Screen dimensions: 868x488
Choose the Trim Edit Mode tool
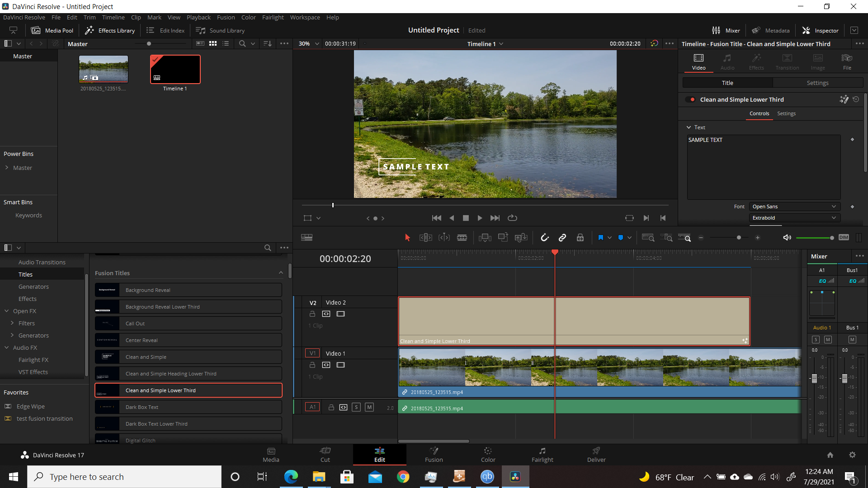425,238
